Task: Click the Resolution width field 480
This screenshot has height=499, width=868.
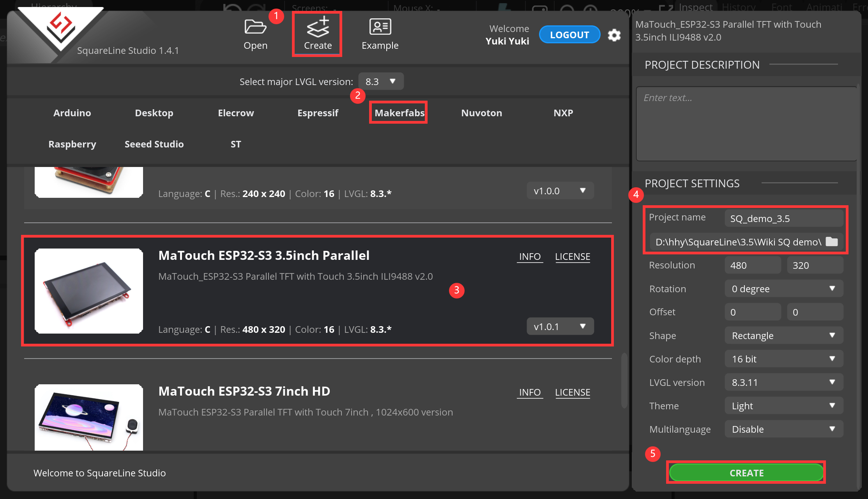Action: tap(753, 265)
